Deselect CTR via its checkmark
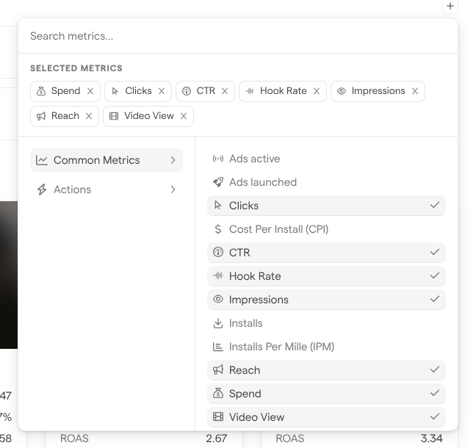This screenshot has height=448, width=476. [x=435, y=252]
